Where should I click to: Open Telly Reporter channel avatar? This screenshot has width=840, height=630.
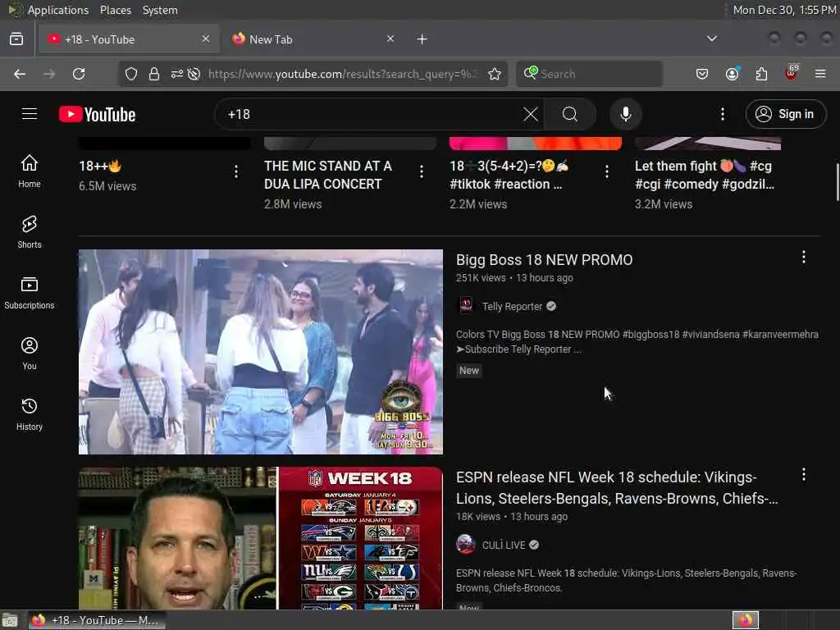tap(466, 306)
